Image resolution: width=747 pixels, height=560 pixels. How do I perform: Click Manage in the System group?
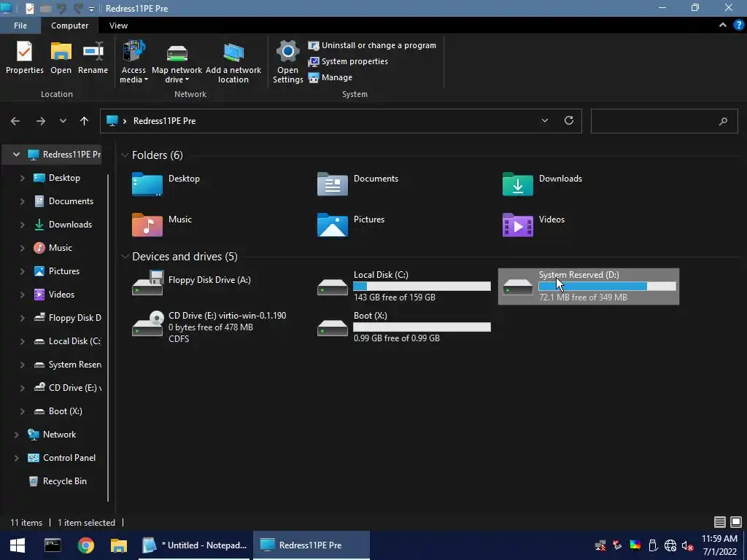click(x=330, y=77)
